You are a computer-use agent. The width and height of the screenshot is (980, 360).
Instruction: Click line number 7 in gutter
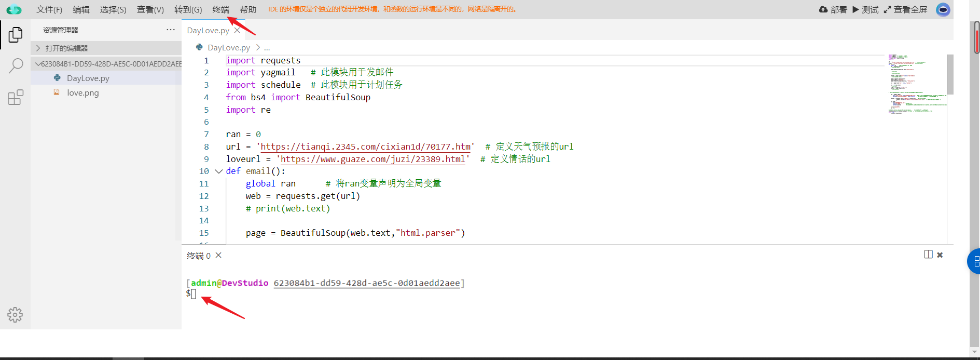click(x=206, y=134)
